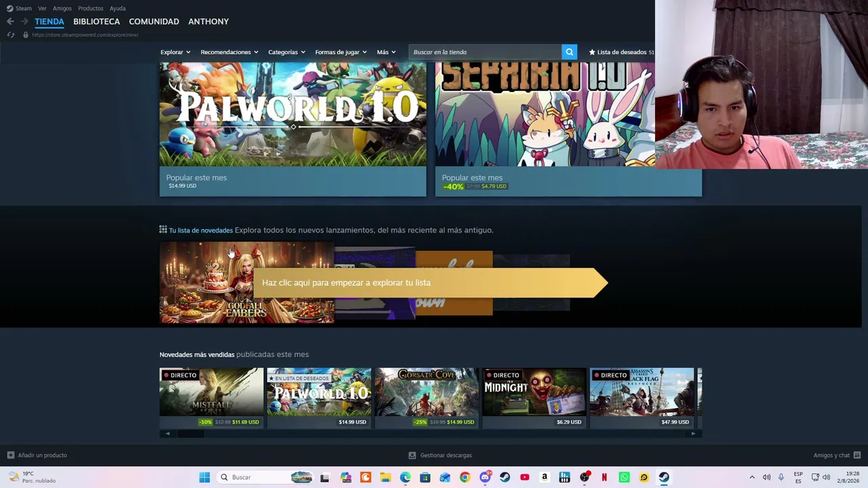
Task: Open the Assassin's Creed Black Flag card
Action: coord(642,398)
